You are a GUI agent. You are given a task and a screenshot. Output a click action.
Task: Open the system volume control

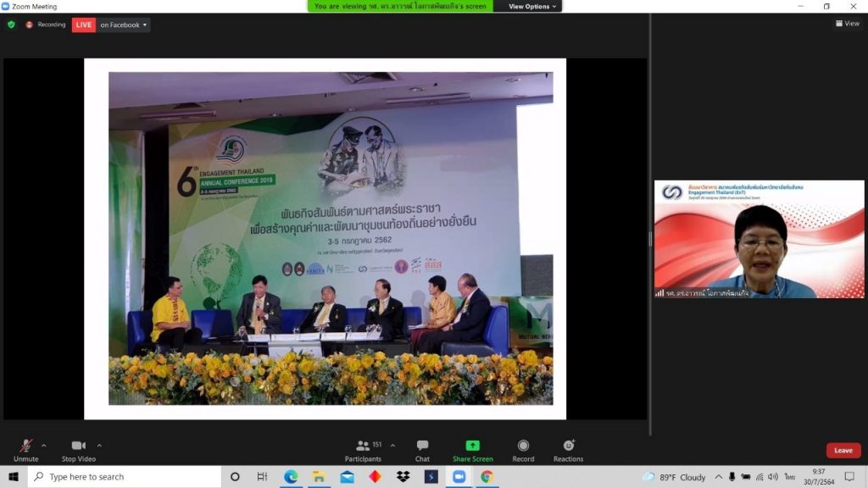773,477
